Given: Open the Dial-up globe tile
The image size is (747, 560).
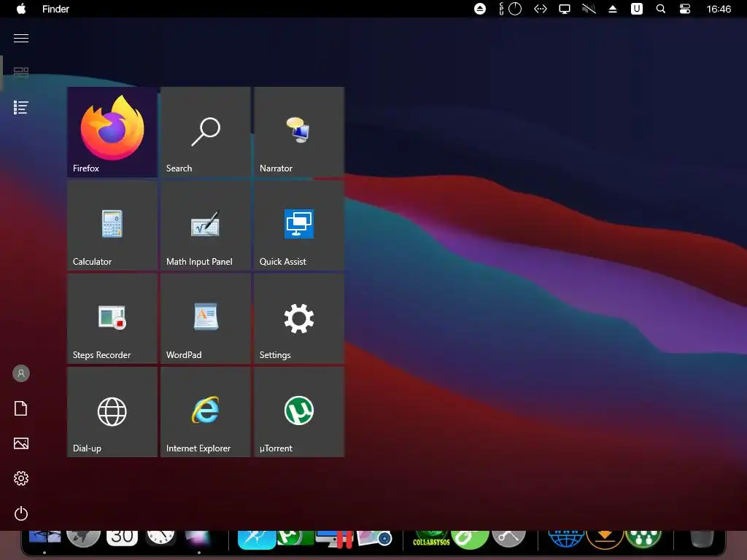Looking at the screenshot, I should [x=112, y=412].
